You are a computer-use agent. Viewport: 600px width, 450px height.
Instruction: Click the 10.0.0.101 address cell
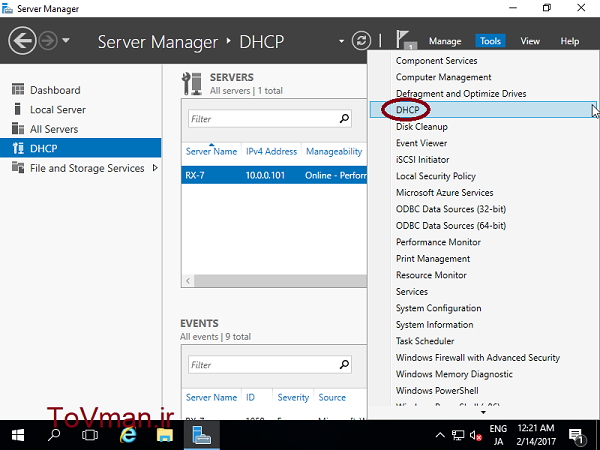click(x=265, y=175)
